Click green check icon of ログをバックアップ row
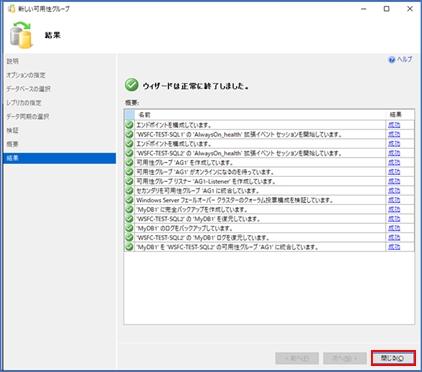422x372 pixels. tap(129, 228)
